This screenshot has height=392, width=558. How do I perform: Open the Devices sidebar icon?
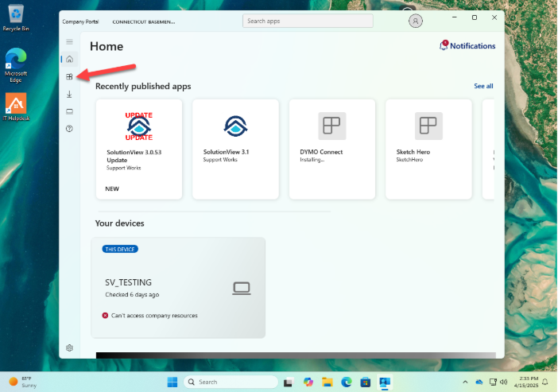coord(69,111)
